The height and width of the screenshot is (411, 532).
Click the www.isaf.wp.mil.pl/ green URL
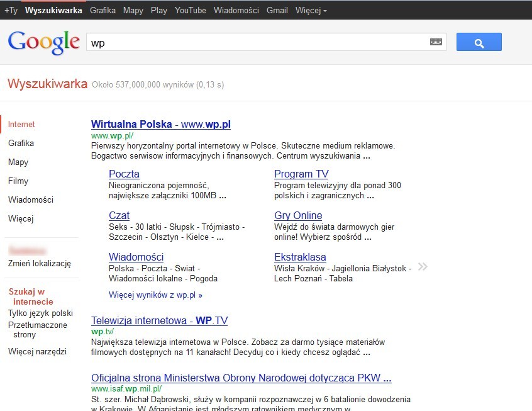126,388
